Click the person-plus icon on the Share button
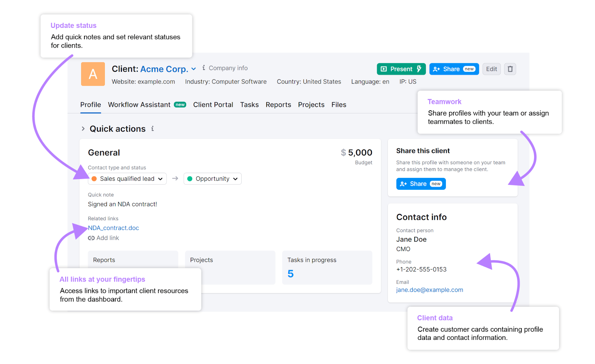Screen dimensions: 595x364 pos(436,69)
